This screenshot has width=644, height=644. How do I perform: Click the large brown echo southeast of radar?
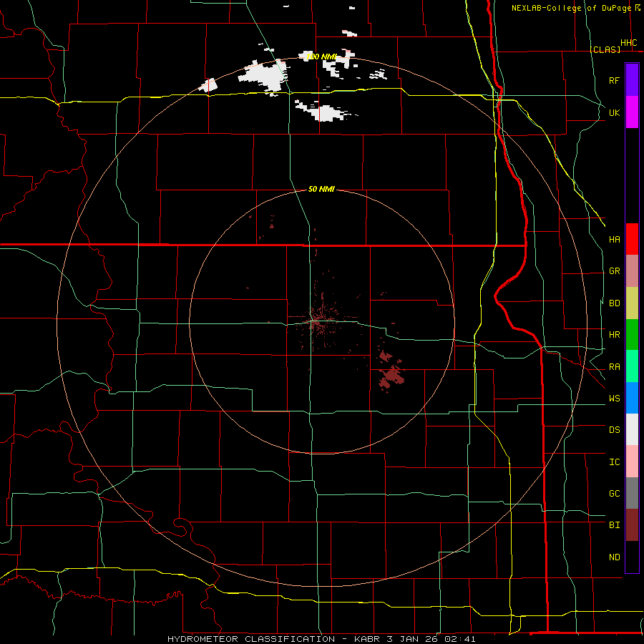[x=392, y=376]
